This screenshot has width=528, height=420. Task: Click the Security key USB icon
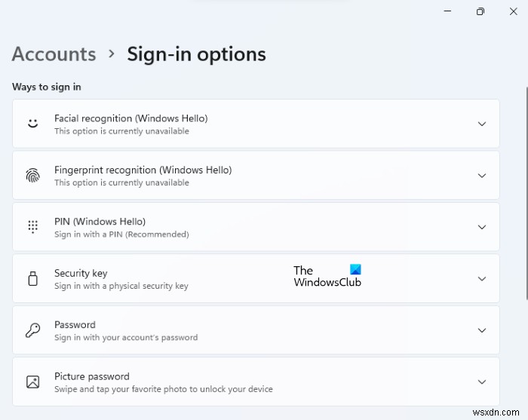(32, 279)
